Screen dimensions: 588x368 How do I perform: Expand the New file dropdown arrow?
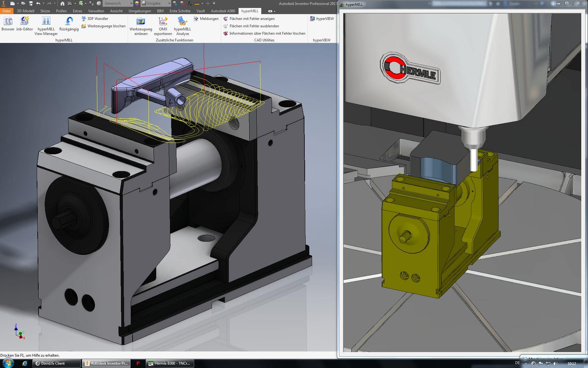click(x=18, y=3)
